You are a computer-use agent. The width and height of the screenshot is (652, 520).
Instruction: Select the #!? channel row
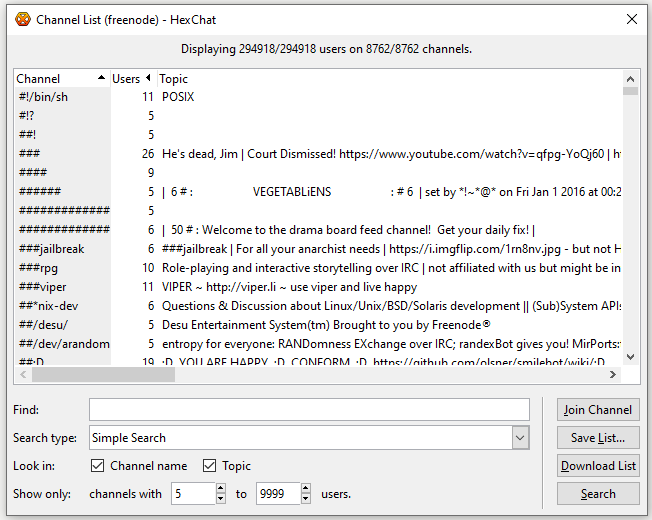(x=318, y=116)
